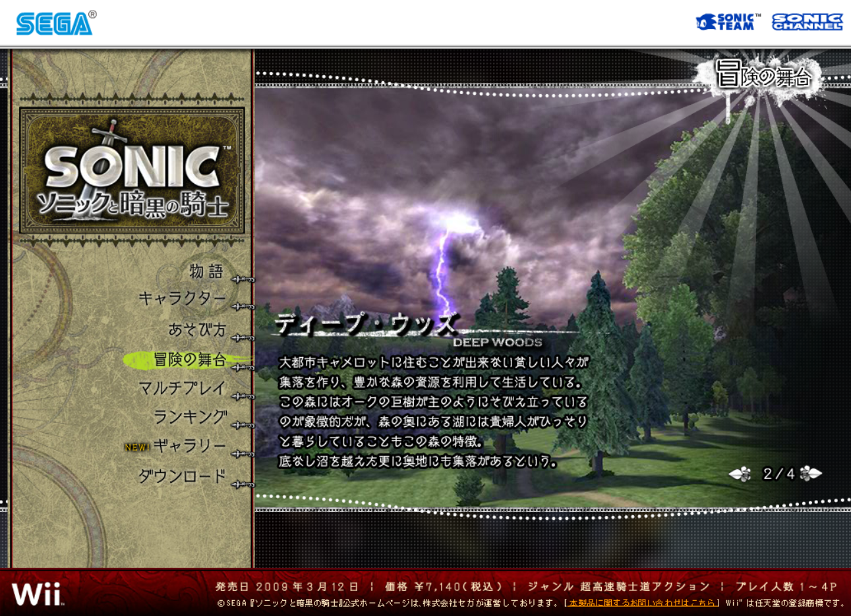The height and width of the screenshot is (616, 851).
Task: Select the highlighted 冒険の舞台 menu item
Action: coord(190,359)
